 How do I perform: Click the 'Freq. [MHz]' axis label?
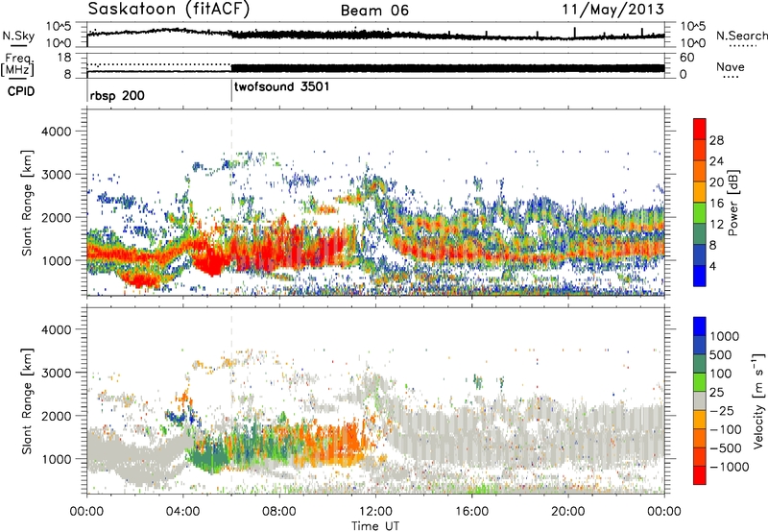tap(17, 64)
